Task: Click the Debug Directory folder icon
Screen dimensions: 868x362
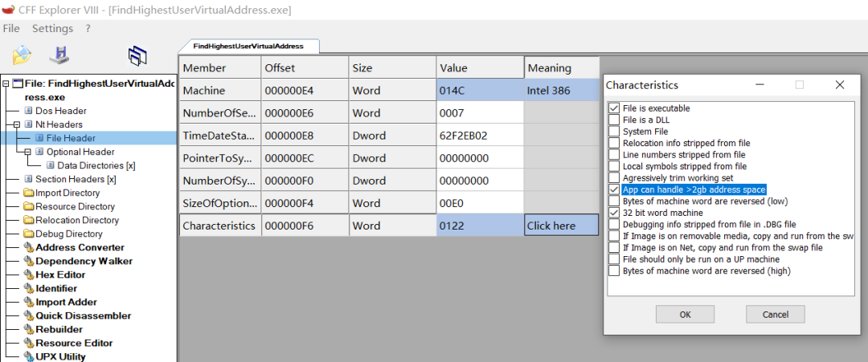Action: (29, 234)
